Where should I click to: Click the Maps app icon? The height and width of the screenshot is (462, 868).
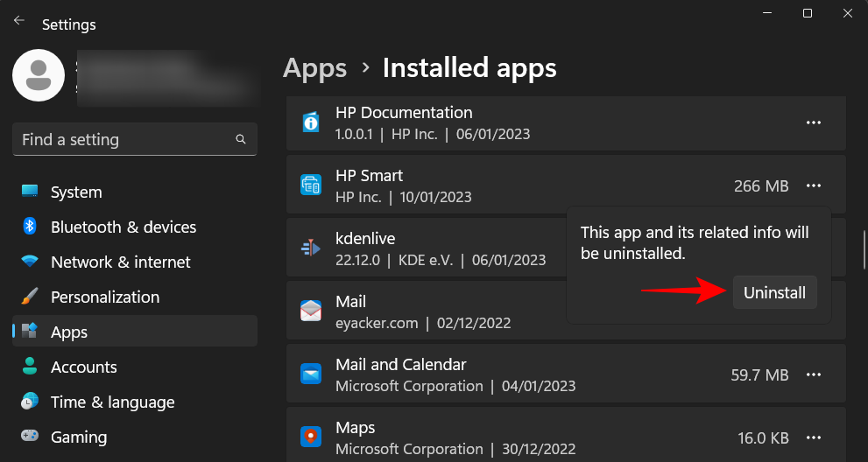point(311,437)
